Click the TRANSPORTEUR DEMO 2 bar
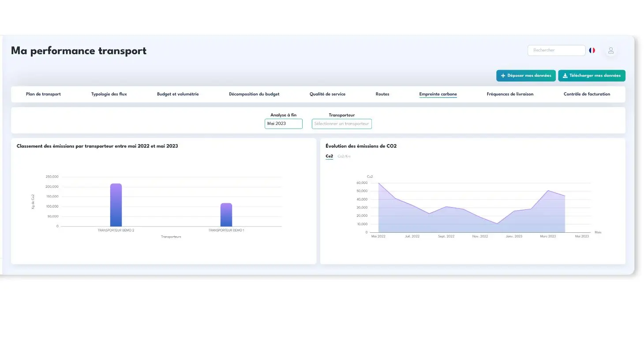The height and width of the screenshot is (350, 644). click(x=116, y=205)
